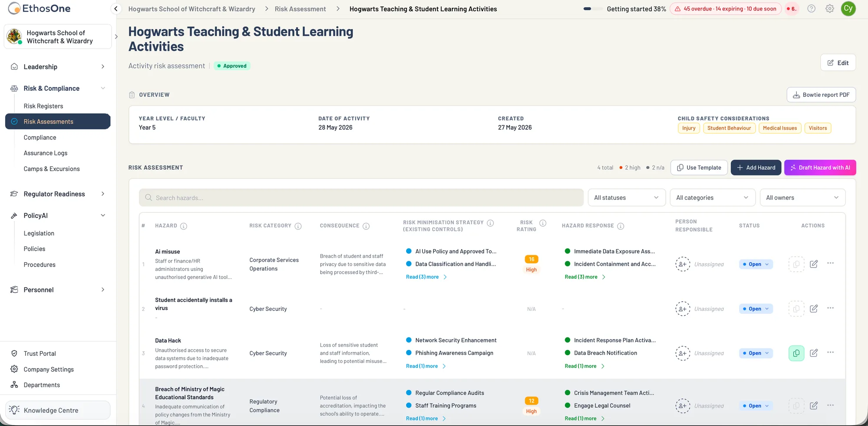Copy the Data Hack hazard with green icon
Viewport: 868px width, 426px height.
pos(796,353)
